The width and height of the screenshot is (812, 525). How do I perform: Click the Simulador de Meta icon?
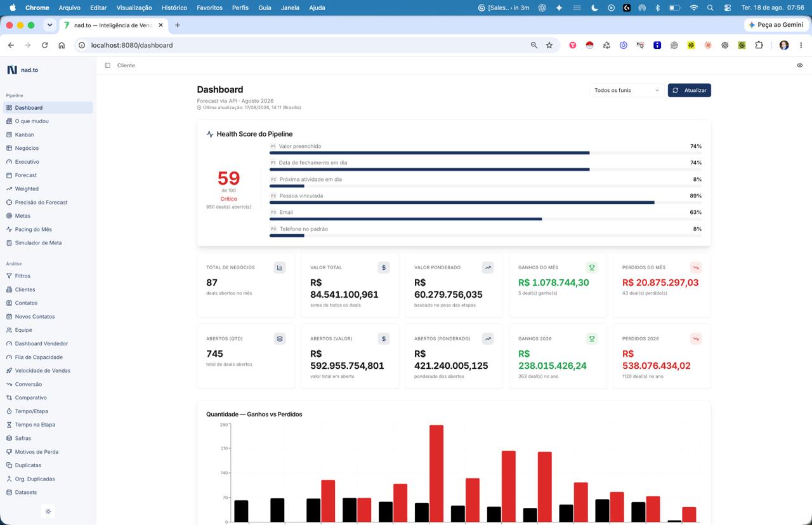pos(9,243)
